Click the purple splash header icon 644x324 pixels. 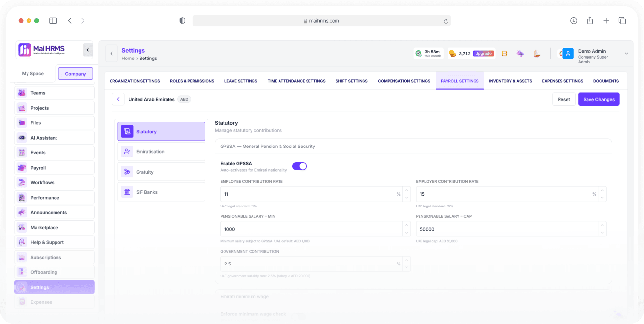tap(520, 54)
